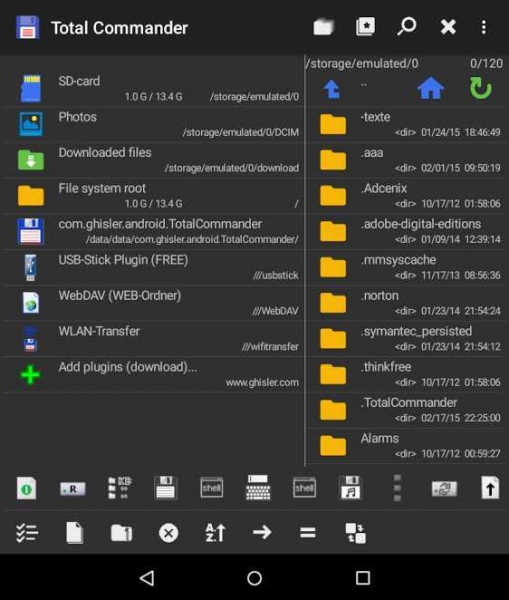Open the .symantec_persisted folder

(x=408, y=338)
